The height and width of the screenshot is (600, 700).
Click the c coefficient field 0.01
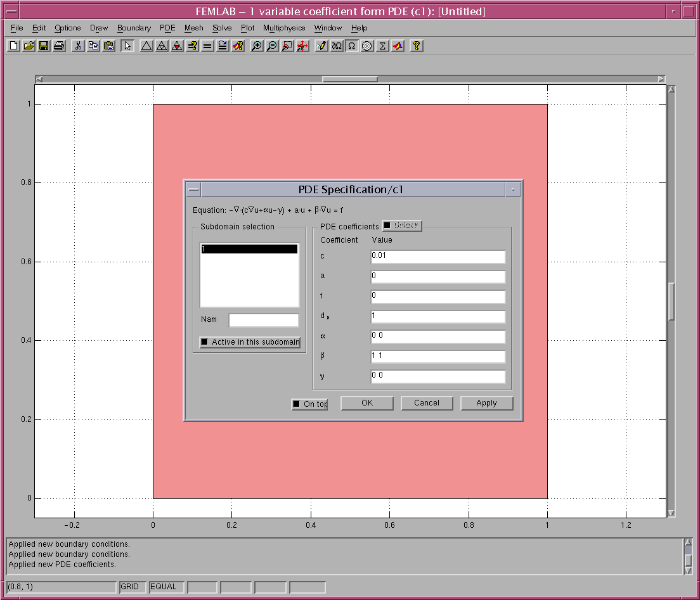point(438,257)
